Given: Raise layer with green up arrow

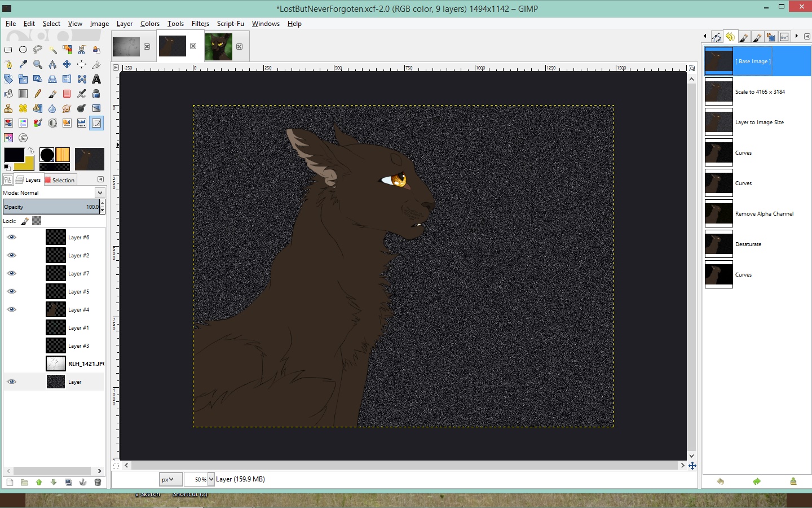Looking at the screenshot, I should 39,482.
